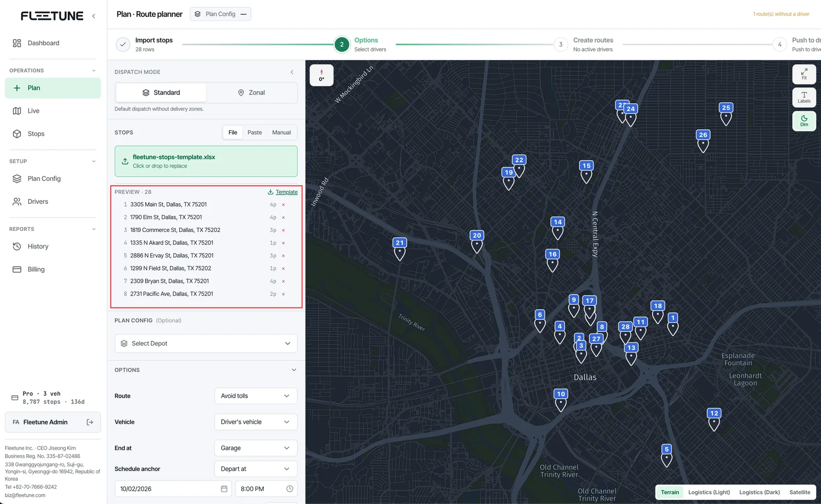Open the Drivers page

(53, 202)
